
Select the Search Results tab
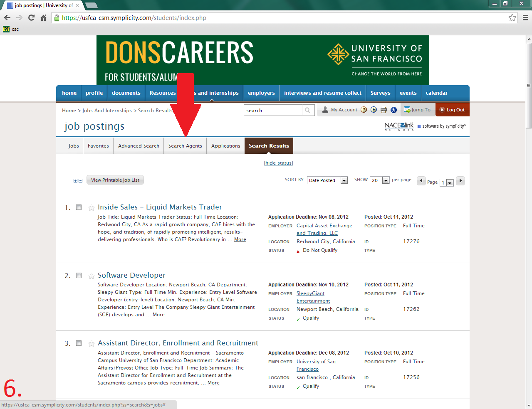(269, 146)
